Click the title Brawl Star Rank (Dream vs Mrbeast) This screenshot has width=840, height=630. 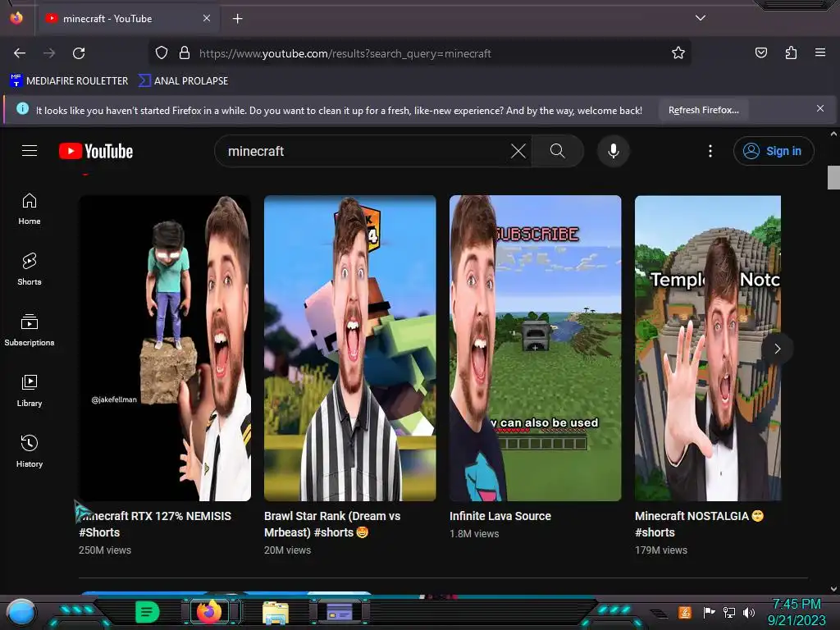(332, 524)
